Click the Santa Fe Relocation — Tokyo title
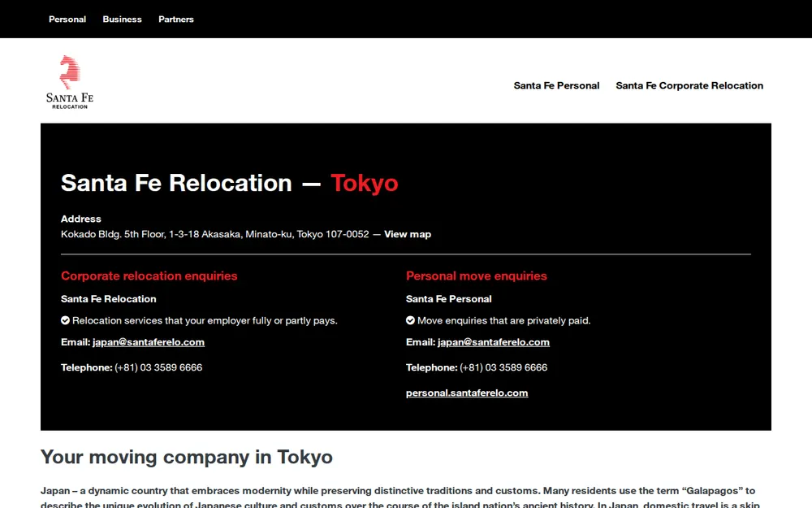812x508 pixels. click(x=230, y=183)
